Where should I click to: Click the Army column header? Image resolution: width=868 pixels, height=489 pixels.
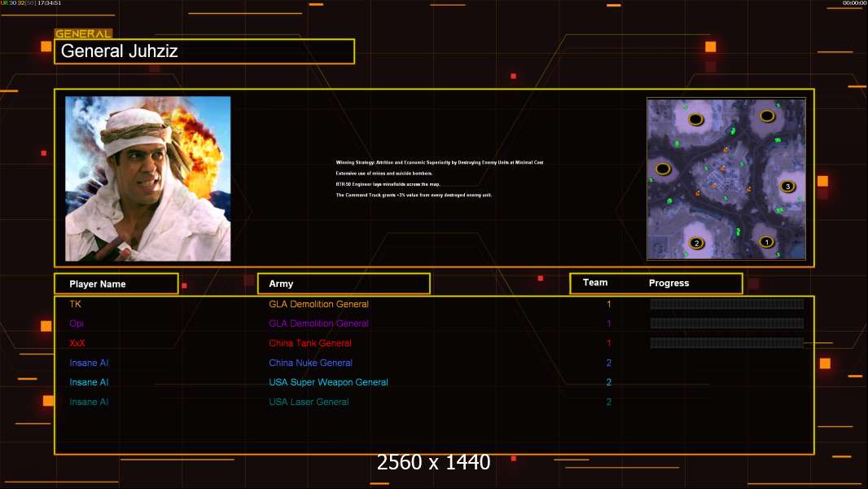[344, 284]
